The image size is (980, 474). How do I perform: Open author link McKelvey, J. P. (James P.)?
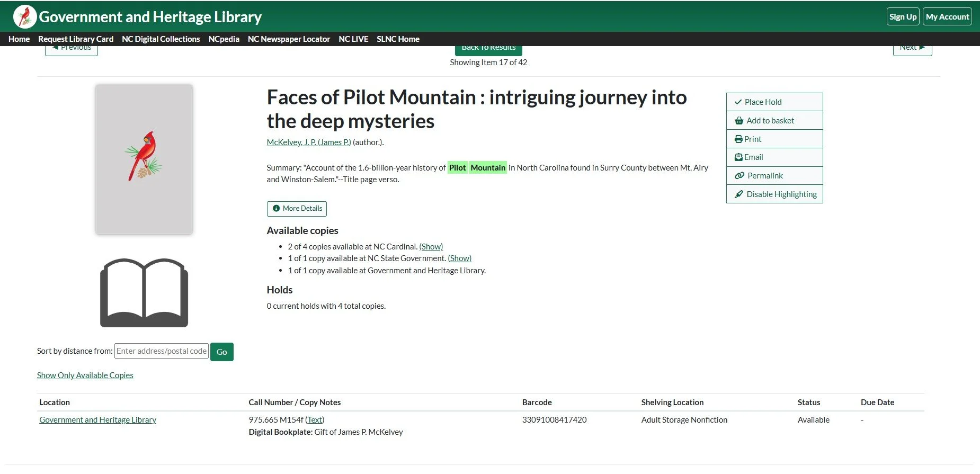309,142
